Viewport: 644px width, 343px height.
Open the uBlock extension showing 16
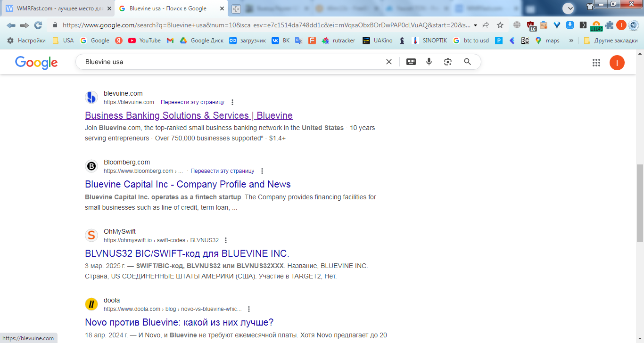(x=531, y=26)
